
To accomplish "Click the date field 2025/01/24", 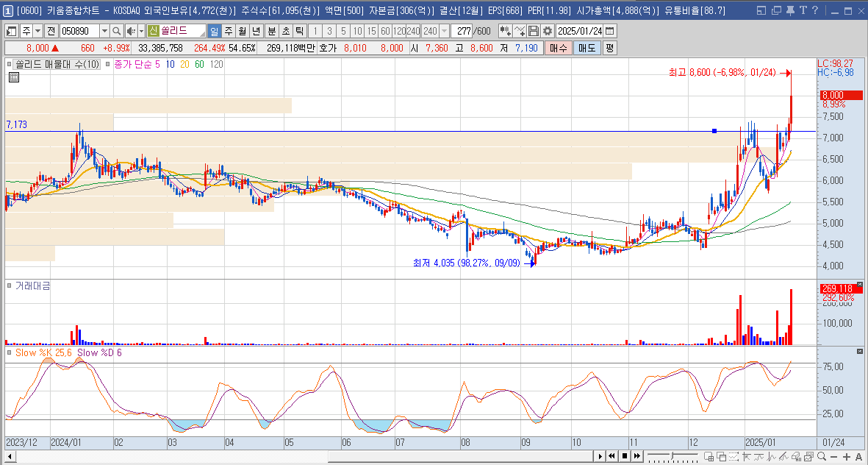I will pyautogui.click(x=580, y=31).
